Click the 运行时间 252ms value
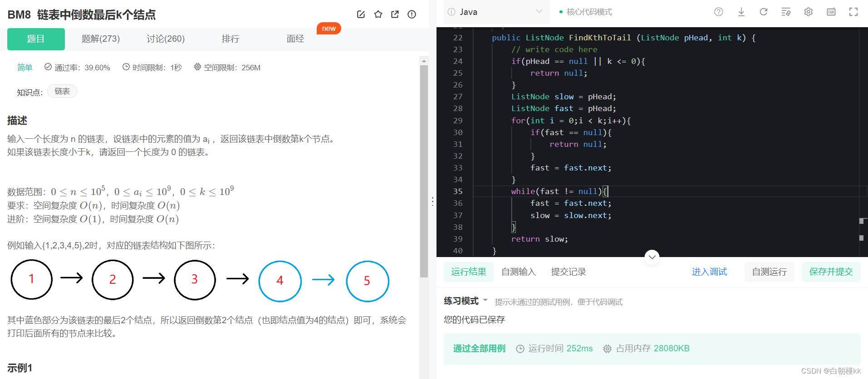 point(555,348)
